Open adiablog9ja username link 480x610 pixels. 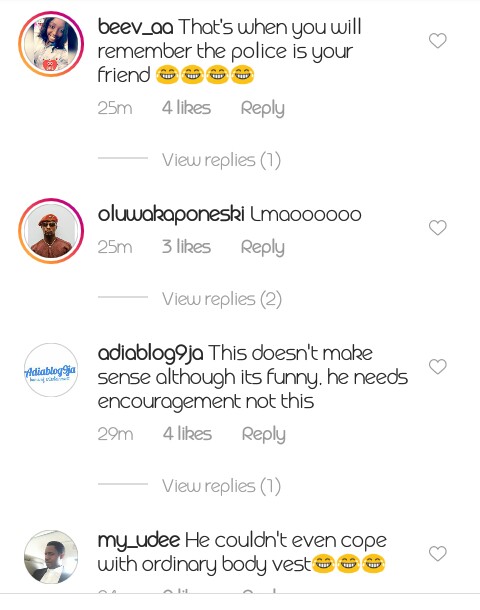click(150, 354)
